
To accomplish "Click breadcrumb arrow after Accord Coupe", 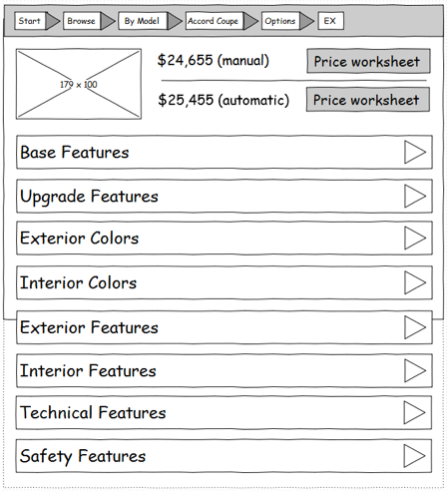I will (x=250, y=21).
